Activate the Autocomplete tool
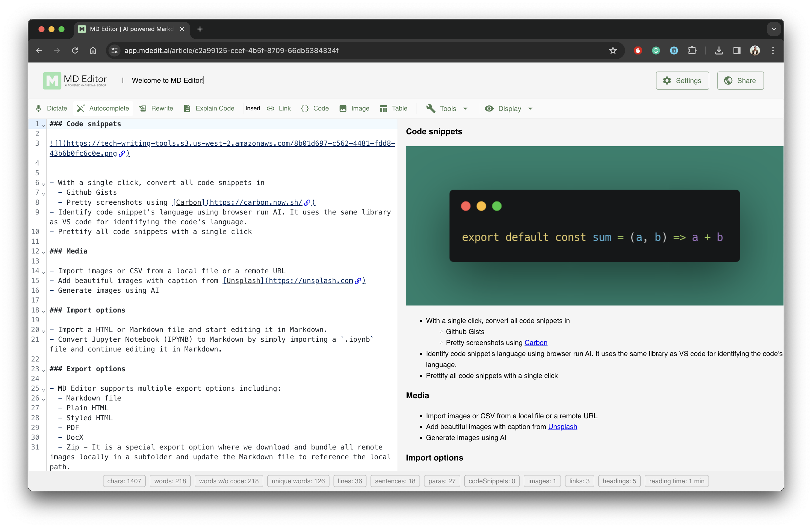This screenshot has height=528, width=812. tap(103, 108)
